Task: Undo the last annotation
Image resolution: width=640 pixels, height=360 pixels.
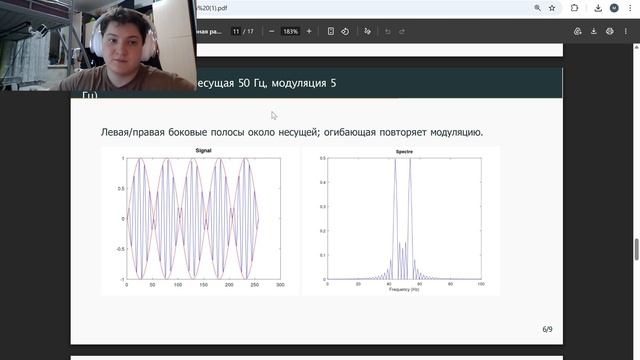Action: click(x=388, y=31)
